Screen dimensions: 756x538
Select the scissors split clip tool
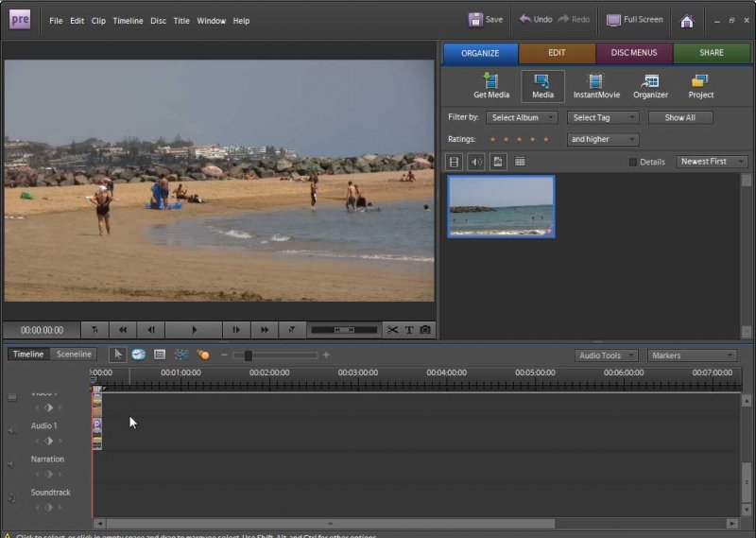[392, 330]
